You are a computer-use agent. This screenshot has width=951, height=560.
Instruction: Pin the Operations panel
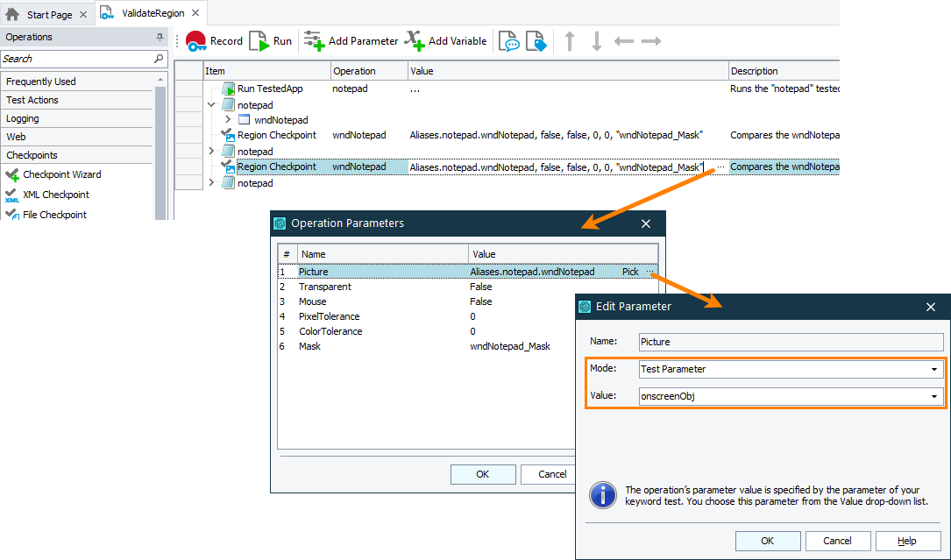tap(158, 37)
